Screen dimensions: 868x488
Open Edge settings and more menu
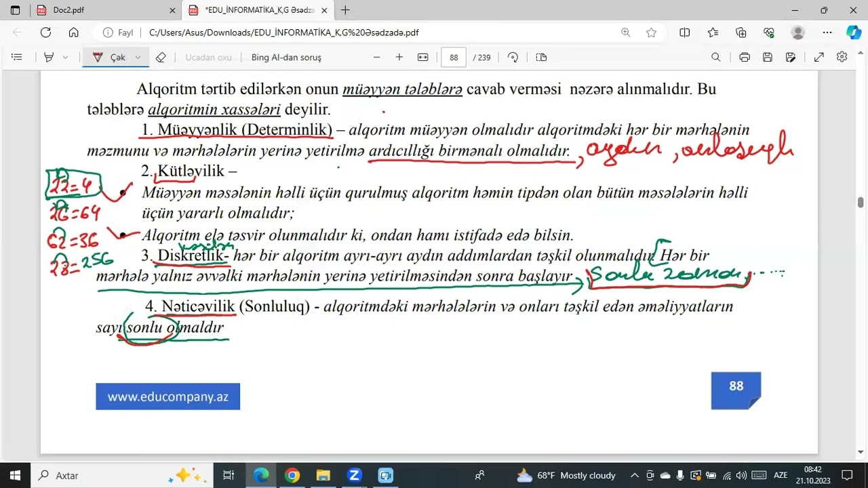click(x=827, y=33)
